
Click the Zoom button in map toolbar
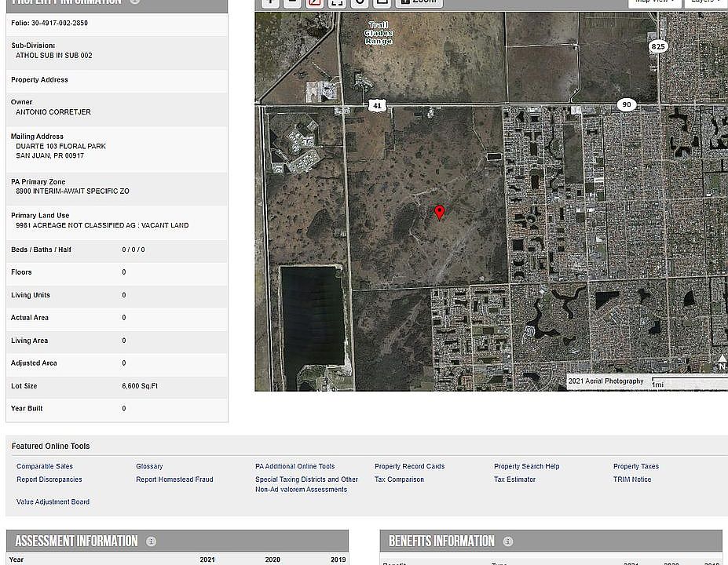[419, 2]
